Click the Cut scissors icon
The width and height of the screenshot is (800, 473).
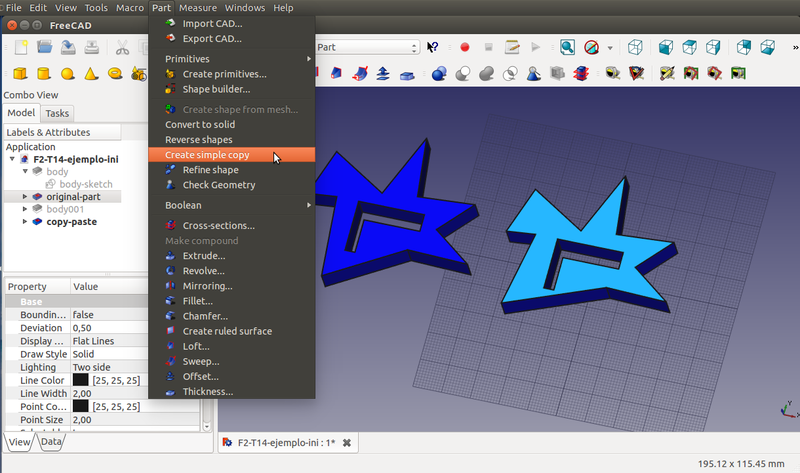(122, 47)
